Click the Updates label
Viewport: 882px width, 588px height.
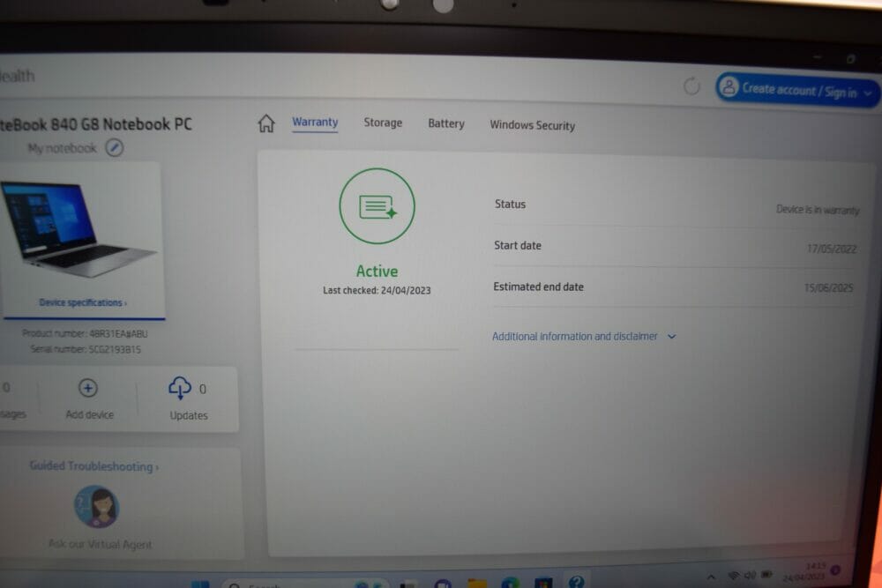pyautogui.click(x=189, y=415)
